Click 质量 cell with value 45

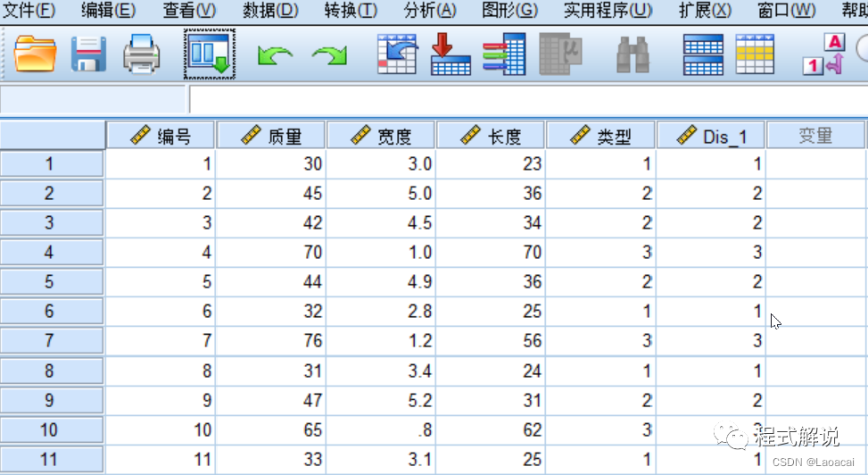(x=270, y=194)
